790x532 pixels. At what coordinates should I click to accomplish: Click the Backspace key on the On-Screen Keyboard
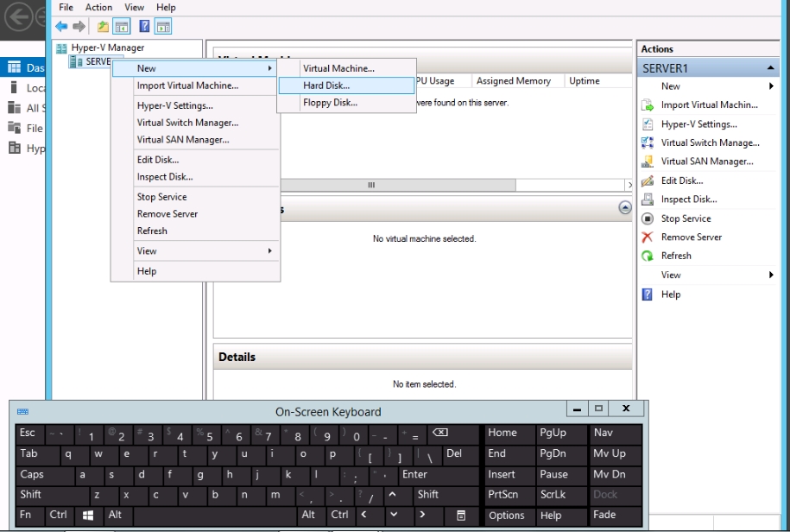[453, 434]
